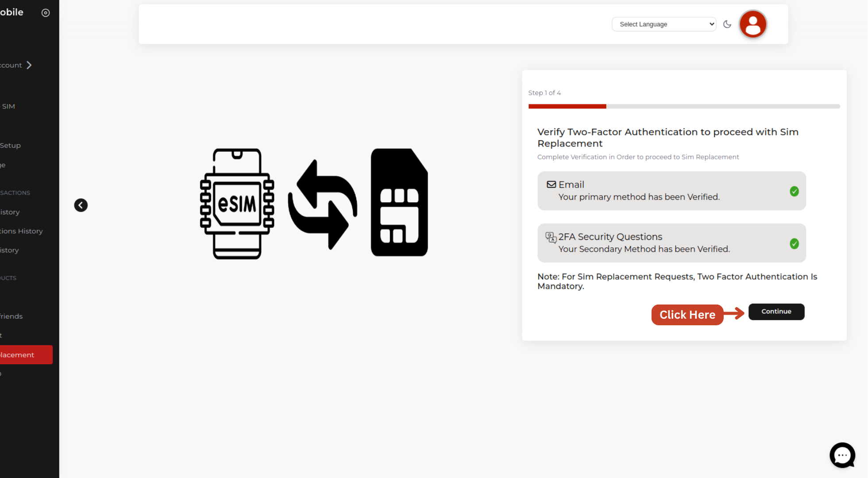
Task: Click the red user profile avatar
Action: tap(752, 24)
